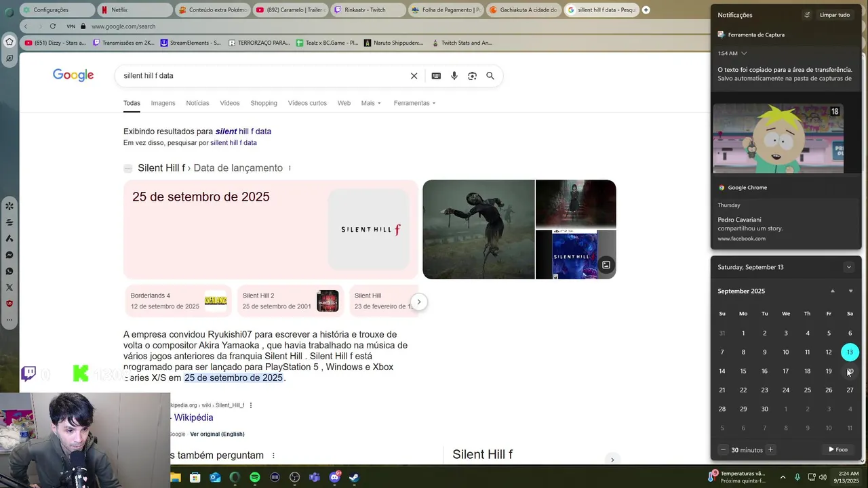The height and width of the screenshot is (488, 868).
Task: Switch to the Notícias results tab
Action: (197, 103)
